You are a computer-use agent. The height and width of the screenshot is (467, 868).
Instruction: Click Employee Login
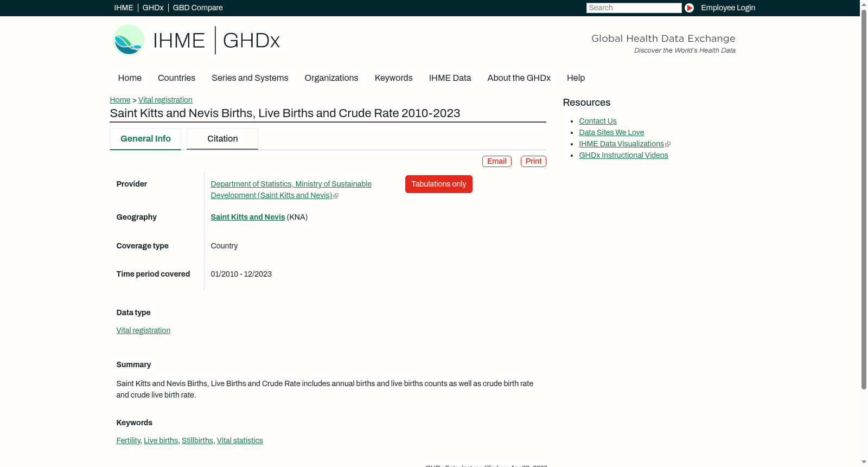[x=728, y=8]
